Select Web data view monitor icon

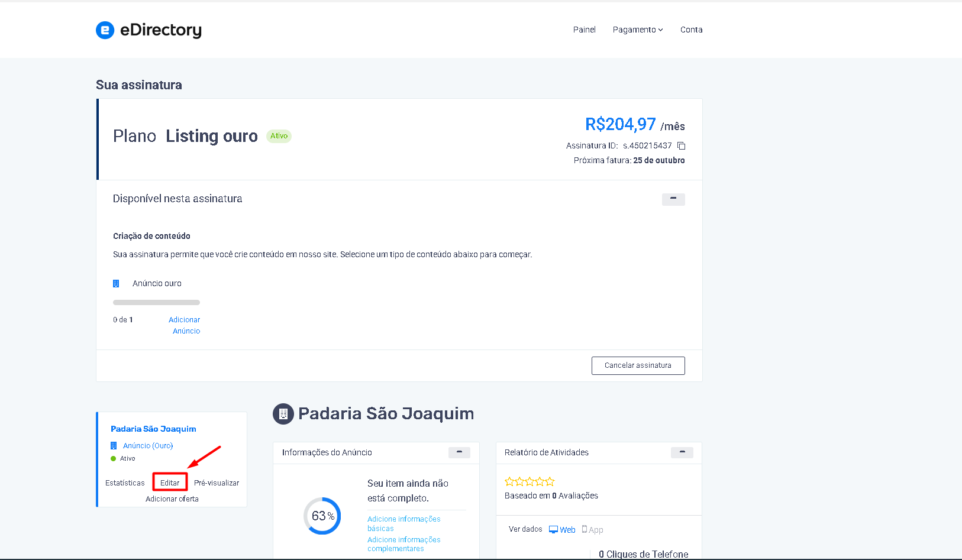[x=554, y=529]
